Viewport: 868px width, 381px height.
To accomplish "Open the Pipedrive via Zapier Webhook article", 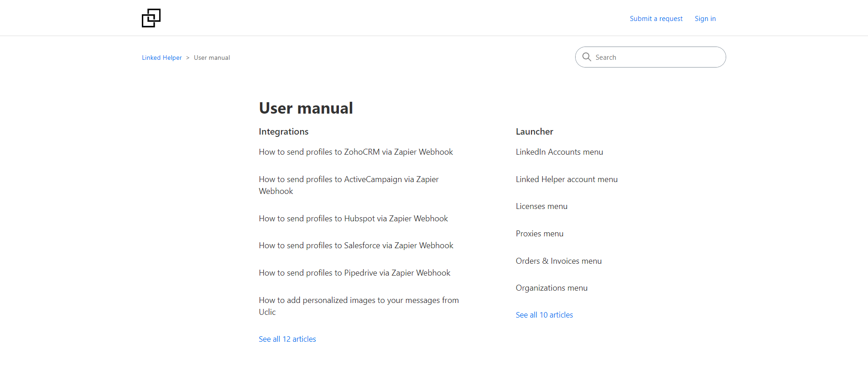I will [x=354, y=273].
